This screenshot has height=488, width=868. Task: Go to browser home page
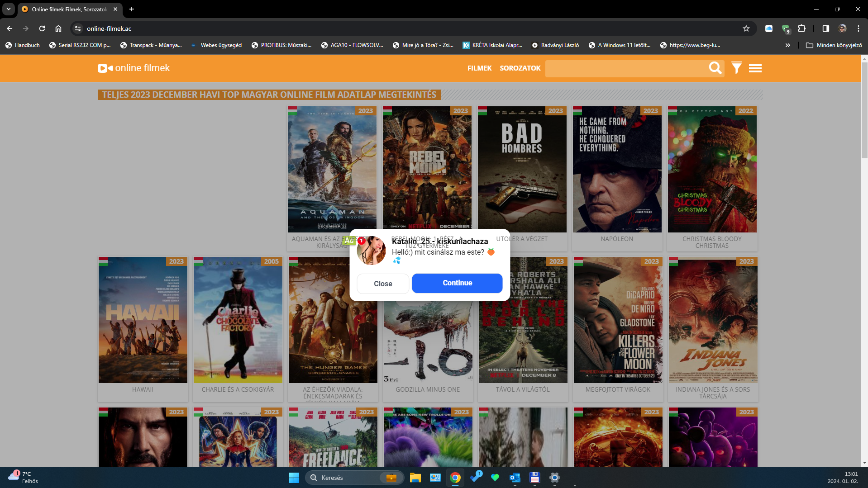coord(58,28)
